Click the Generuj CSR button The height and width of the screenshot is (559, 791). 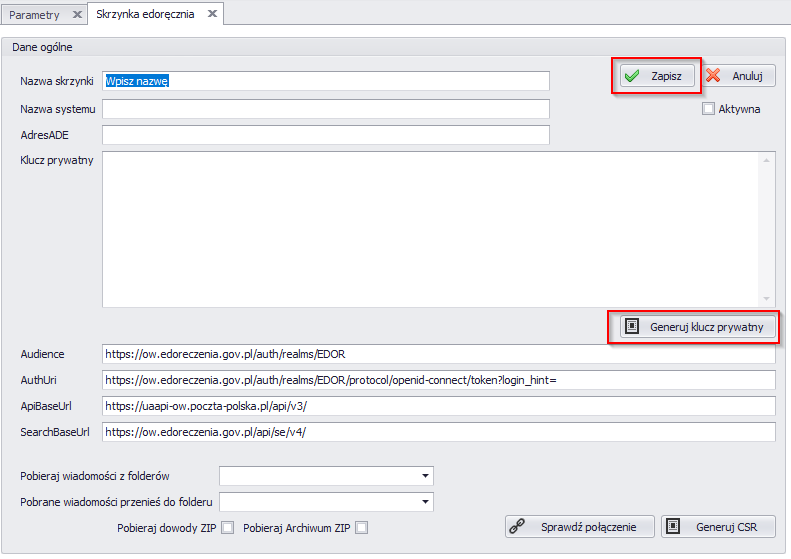pos(719,526)
